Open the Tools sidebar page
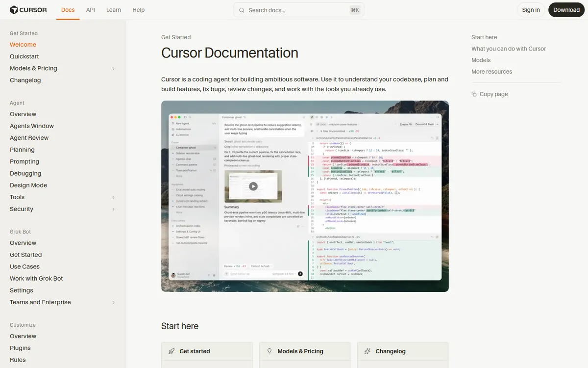The height and width of the screenshot is (368, 588). 17,197
